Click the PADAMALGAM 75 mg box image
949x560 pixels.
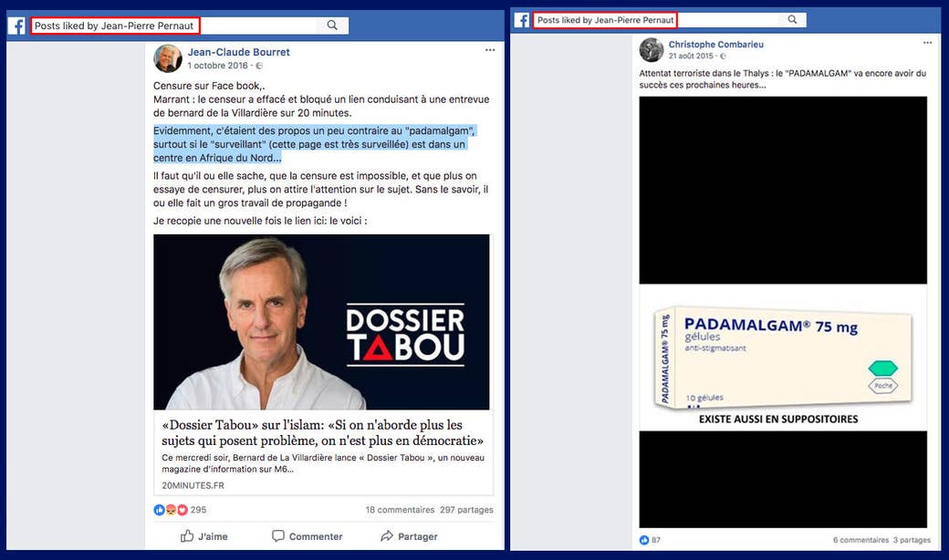783,358
